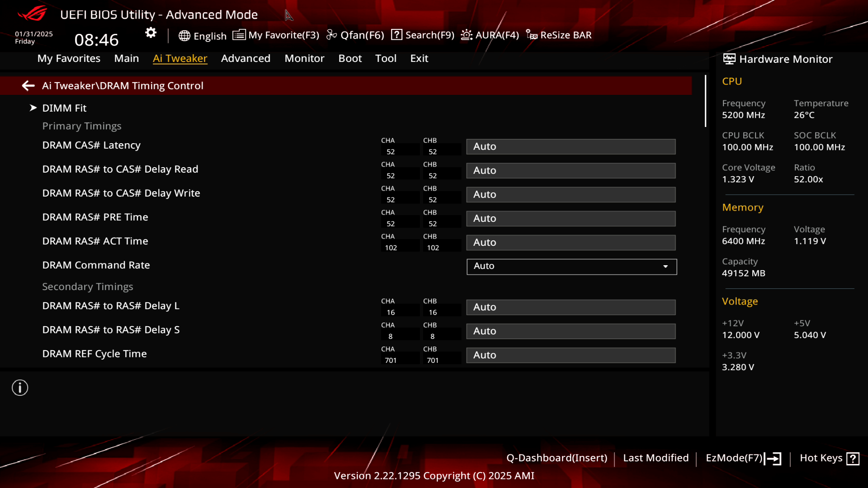This screenshot has height=488, width=868.
Task: Click the settings gear icon
Action: pyautogui.click(x=151, y=33)
